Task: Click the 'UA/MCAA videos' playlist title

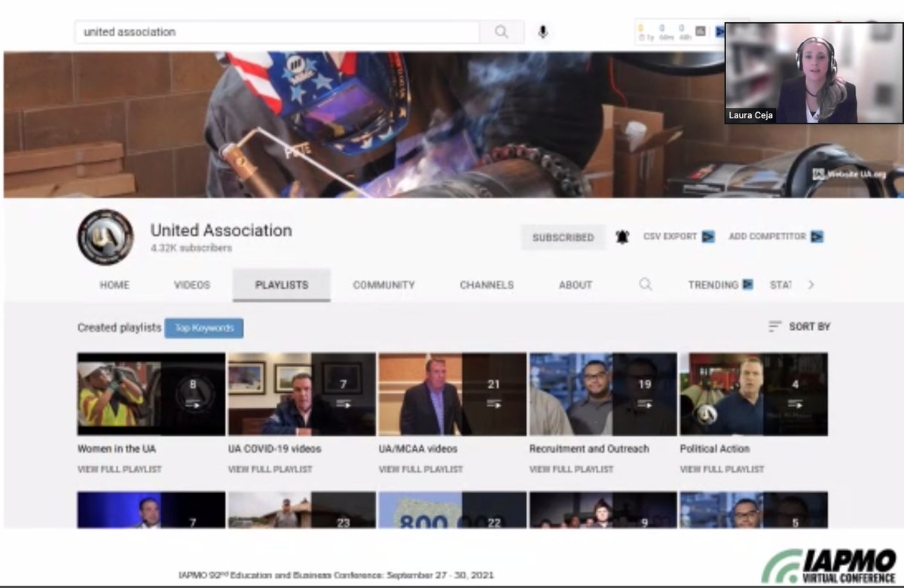Action: click(418, 449)
